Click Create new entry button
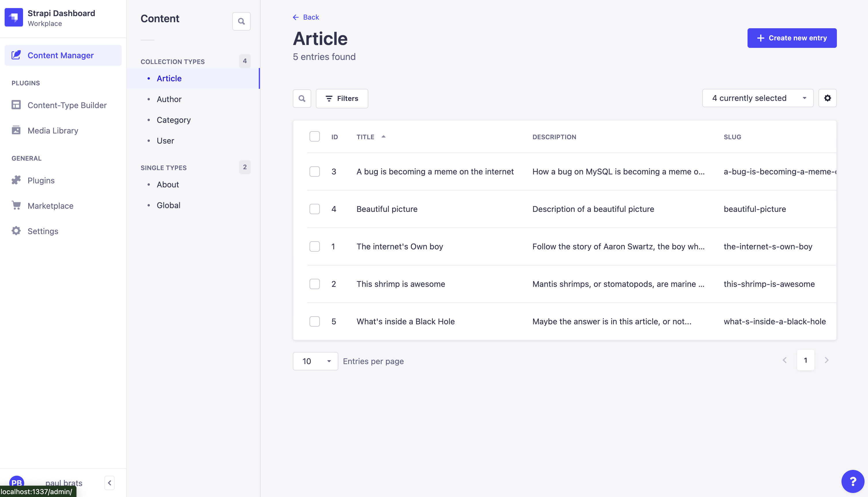 pyautogui.click(x=792, y=38)
